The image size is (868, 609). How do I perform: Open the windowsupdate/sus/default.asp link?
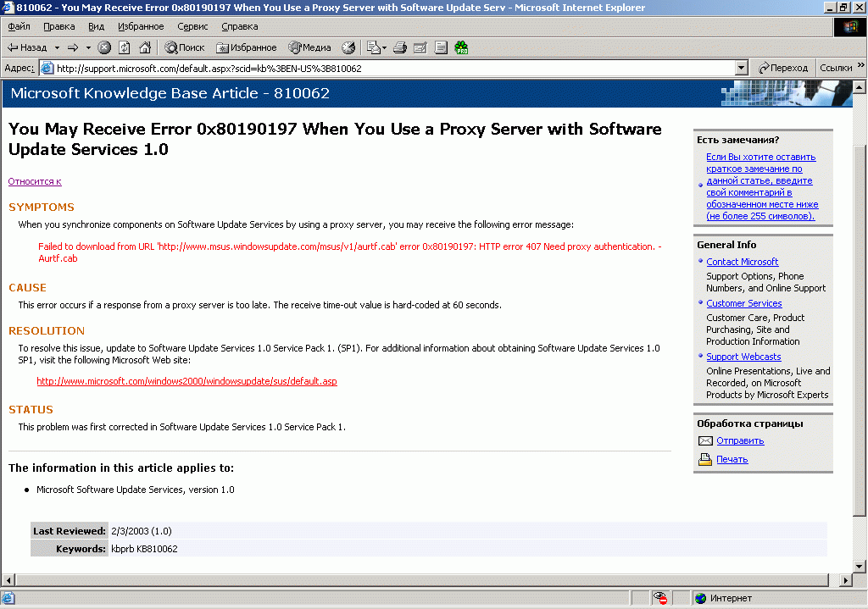tap(186, 381)
